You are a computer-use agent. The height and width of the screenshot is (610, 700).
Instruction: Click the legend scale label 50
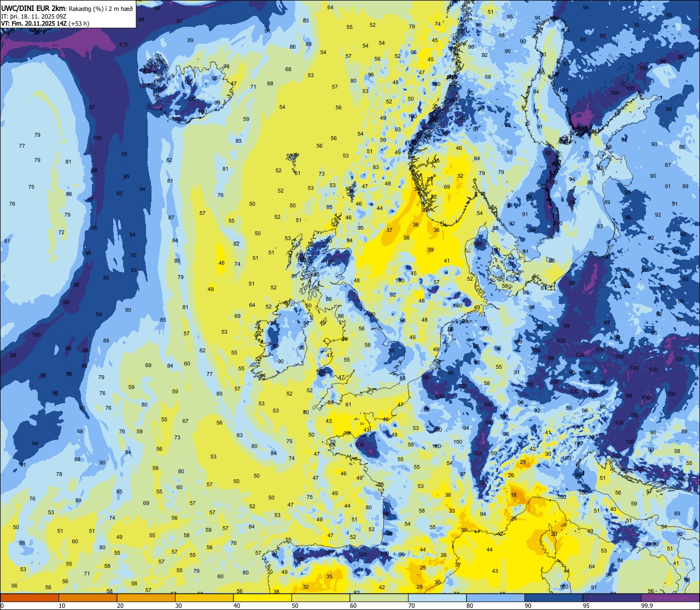click(295, 606)
